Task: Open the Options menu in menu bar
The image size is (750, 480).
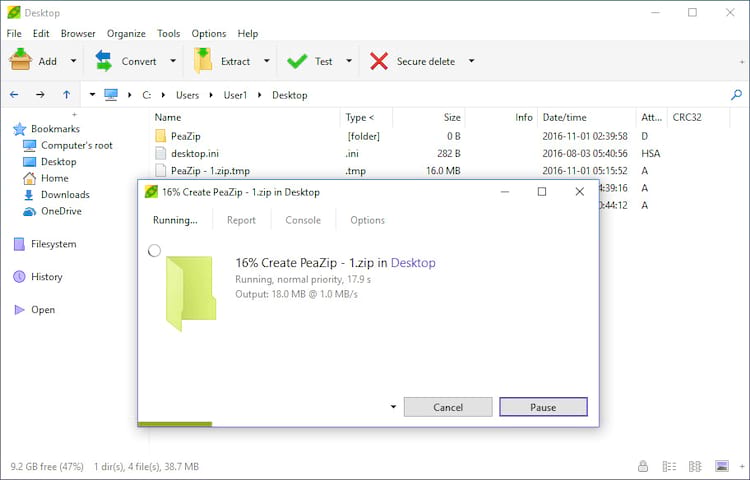Action: pos(209,33)
